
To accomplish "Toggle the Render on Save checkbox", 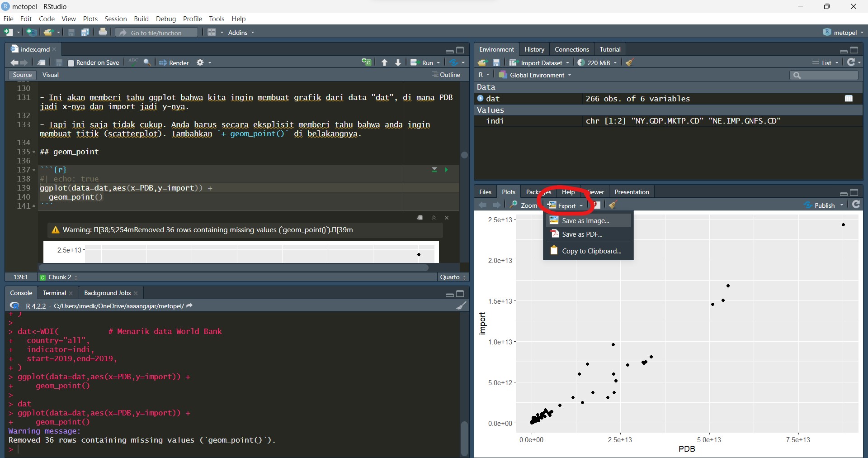I will (x=71, y=63).
